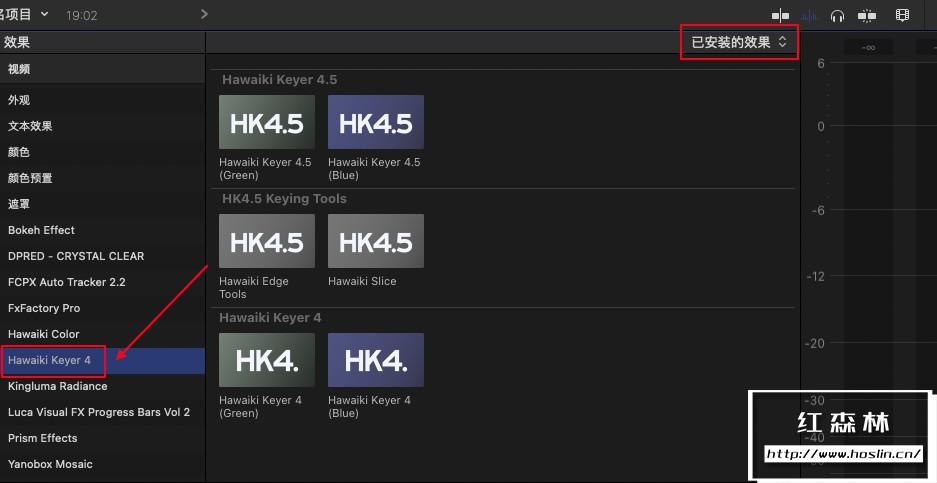Click the 效果 panel title
The image size is (937, 483).
click(x=17, y=42)
